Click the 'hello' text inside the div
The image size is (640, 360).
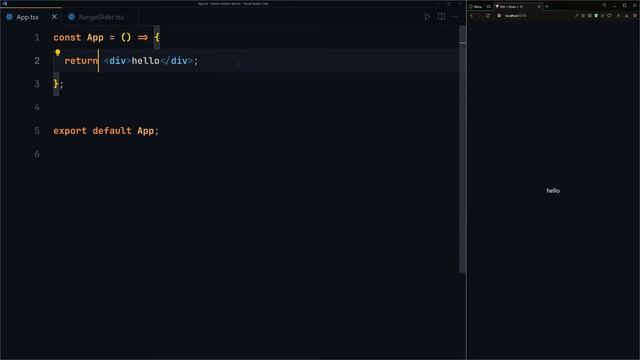pyautogui.click(x=145, y=61)
